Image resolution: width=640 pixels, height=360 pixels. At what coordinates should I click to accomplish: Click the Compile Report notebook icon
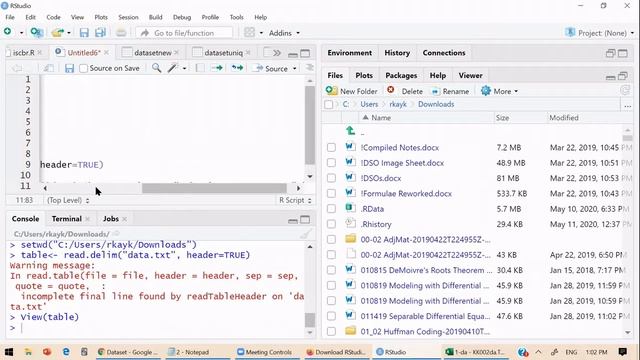tap(200, 68)
